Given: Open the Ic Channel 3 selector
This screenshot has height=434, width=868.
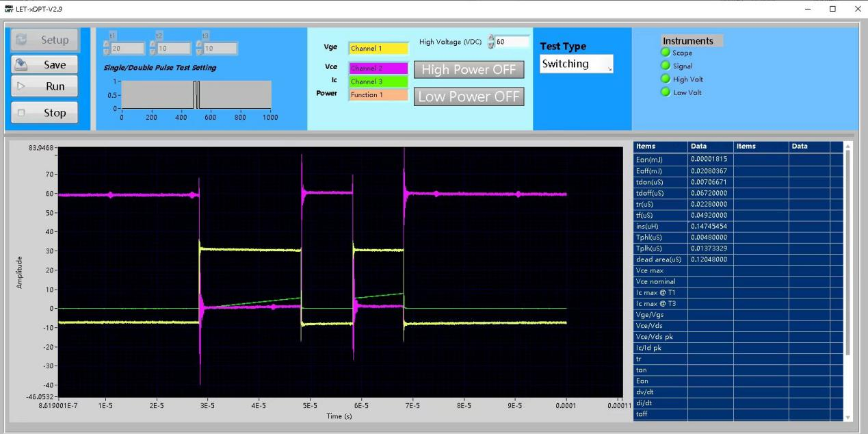Looking at the screenshot, I should [378, 81].
